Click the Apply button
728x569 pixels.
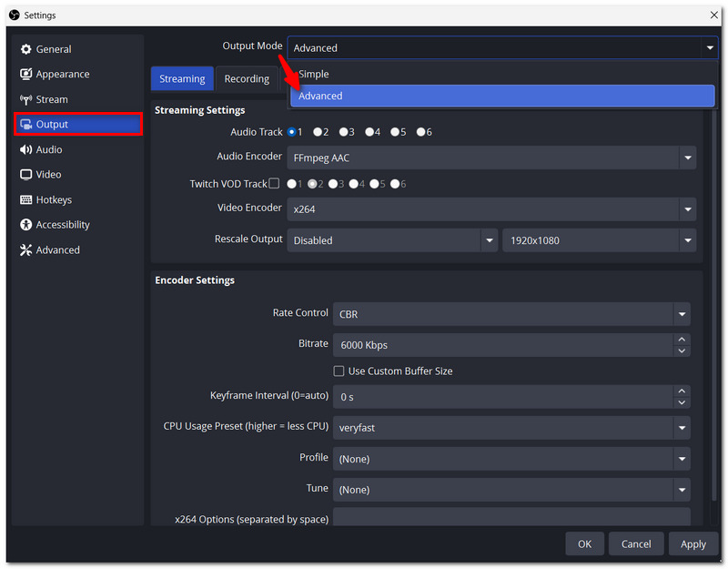coord(693,544)
